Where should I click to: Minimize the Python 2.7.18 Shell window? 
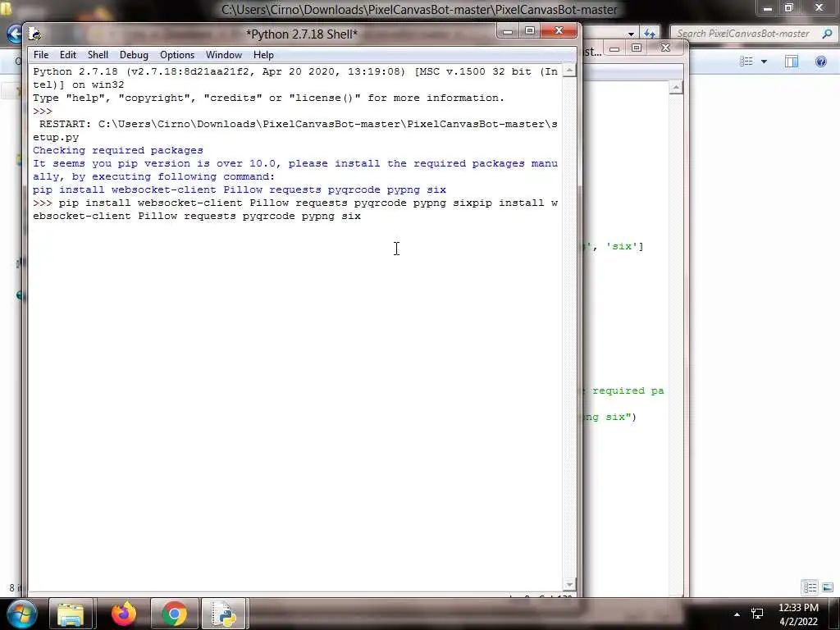508,31
